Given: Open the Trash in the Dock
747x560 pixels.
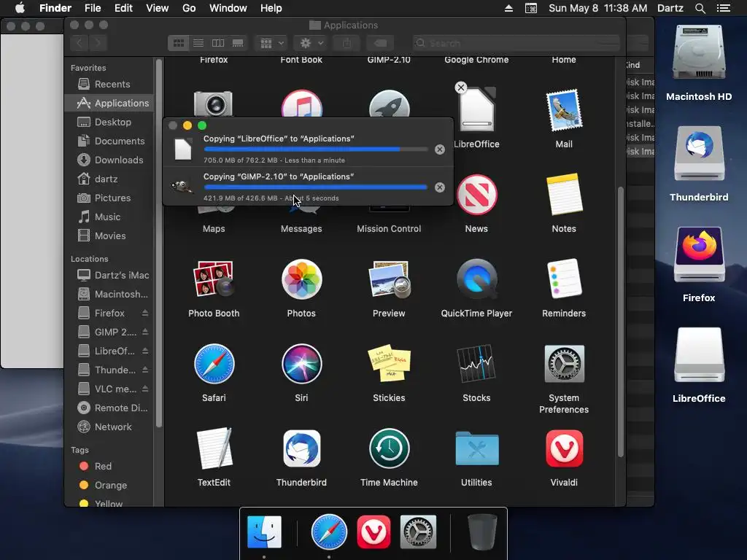Looking at the screenshot, I should click(x=482, y=532).
